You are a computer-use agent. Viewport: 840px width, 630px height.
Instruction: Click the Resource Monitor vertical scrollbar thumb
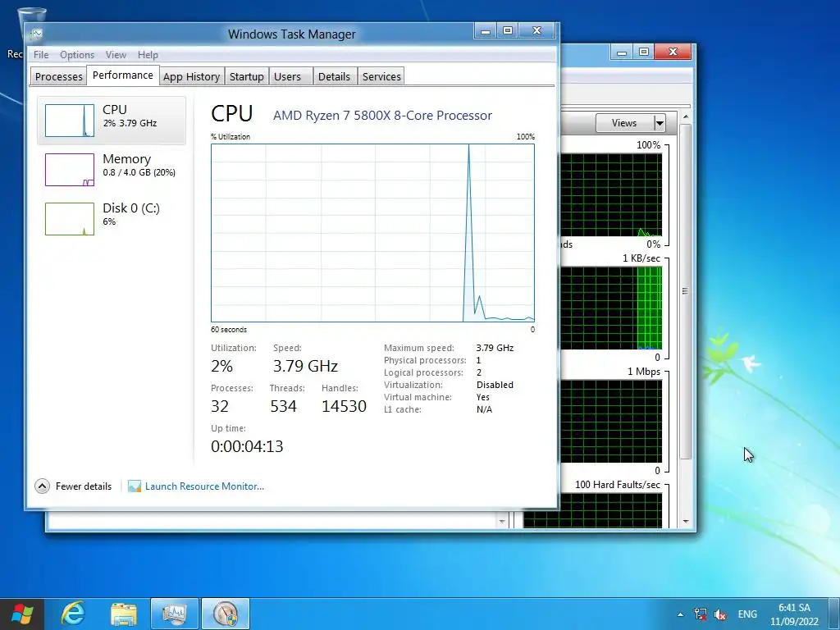pos(686,291)
